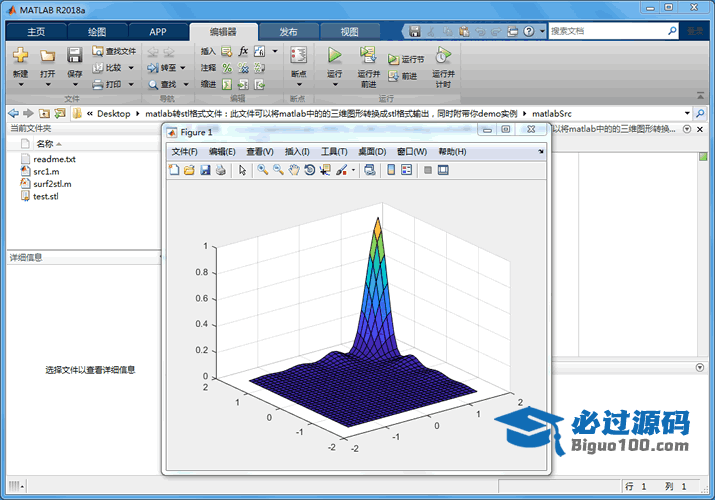This screenshot has height=500, width=715.
Task: Open Figure 1 Desktop menu
Action: 372,152
